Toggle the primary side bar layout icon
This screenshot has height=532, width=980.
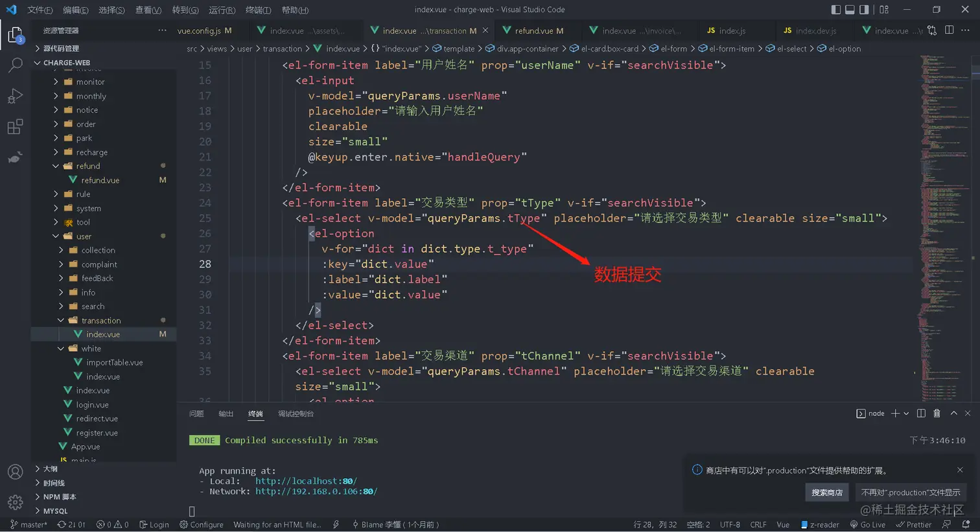tap(836, 10)
